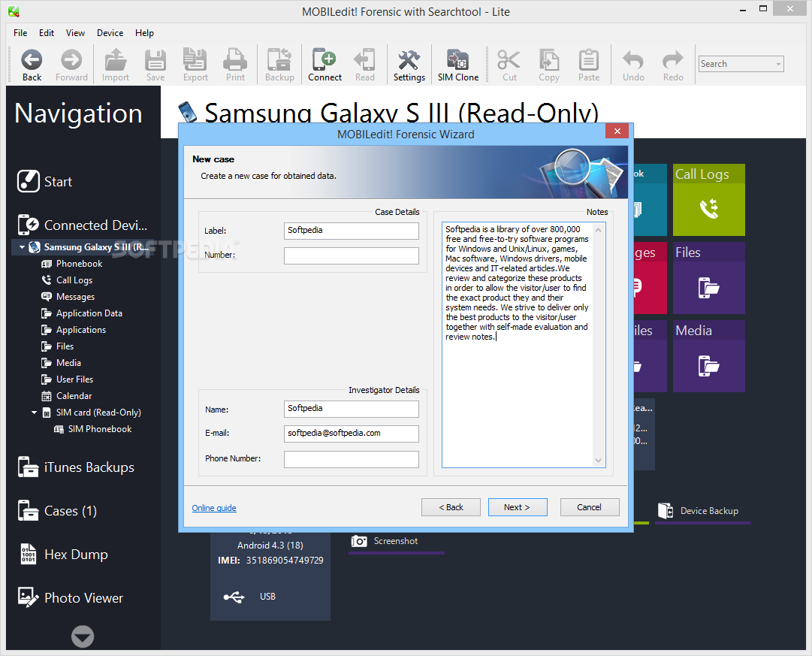Viewport: 812px width, 656px height.
Task: Close the Forensic Wizard dialog
Action: tap(617, 131)
